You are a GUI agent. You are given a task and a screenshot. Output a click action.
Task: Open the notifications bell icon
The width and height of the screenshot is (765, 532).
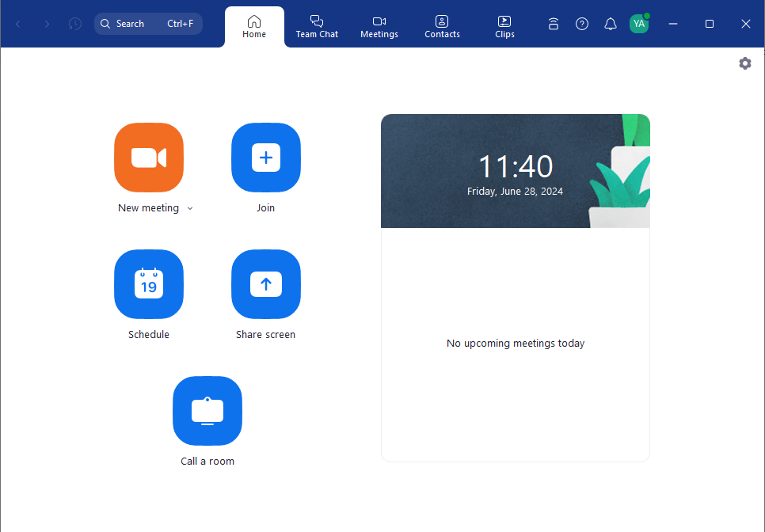click(610, 24)
